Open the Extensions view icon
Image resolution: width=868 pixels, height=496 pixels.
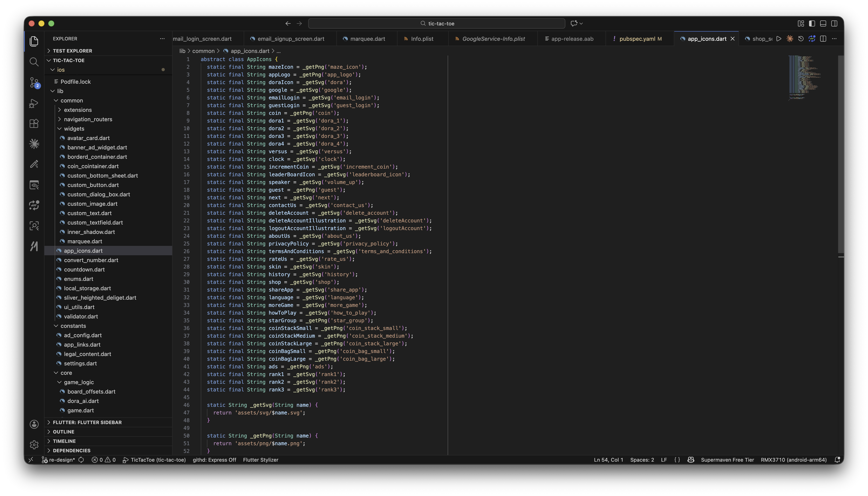(x=34, y=123)
